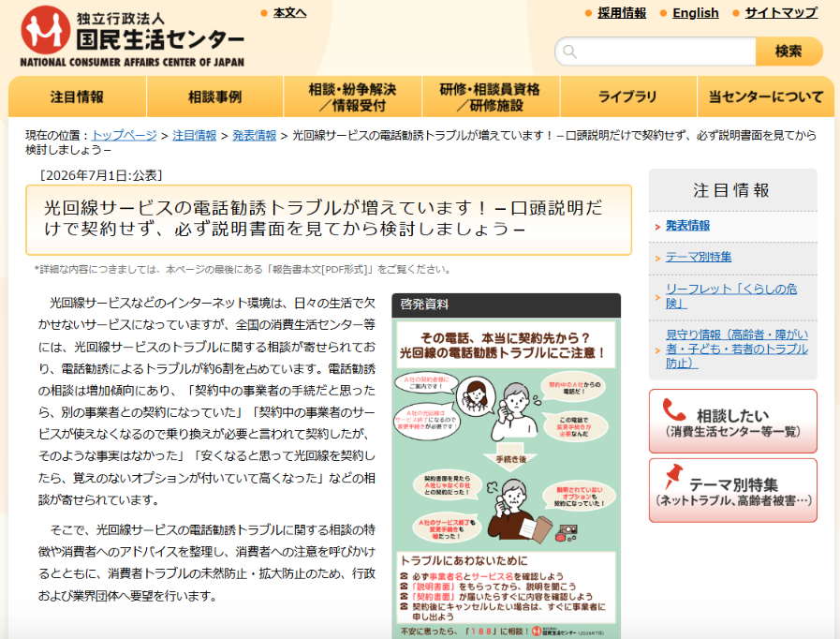Click the magnifying glass icon in search field
The image size is (840, 639).
tap(570, 52)
